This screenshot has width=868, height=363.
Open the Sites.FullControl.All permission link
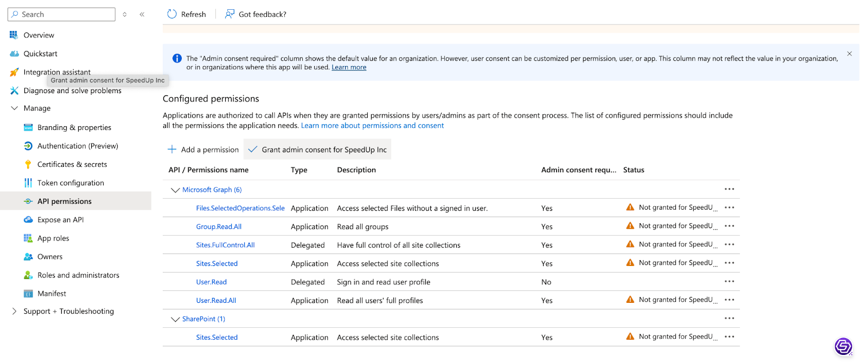[x=225, y=245]
